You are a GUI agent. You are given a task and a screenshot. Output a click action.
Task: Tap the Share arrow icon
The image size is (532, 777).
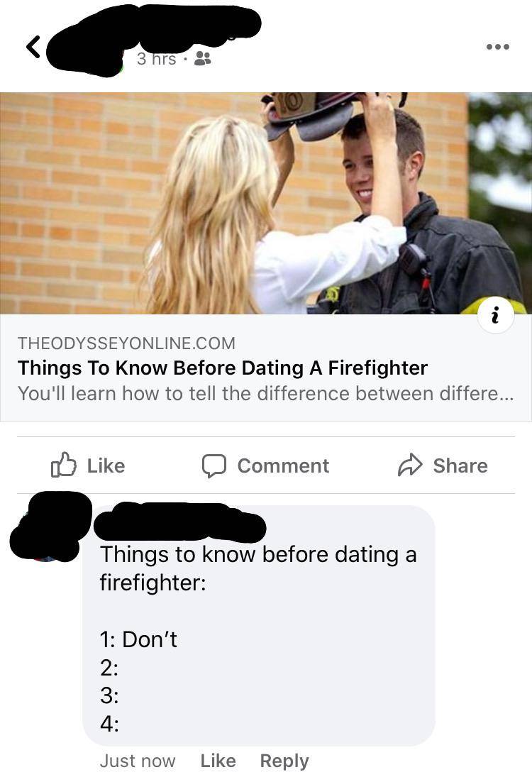410,465
